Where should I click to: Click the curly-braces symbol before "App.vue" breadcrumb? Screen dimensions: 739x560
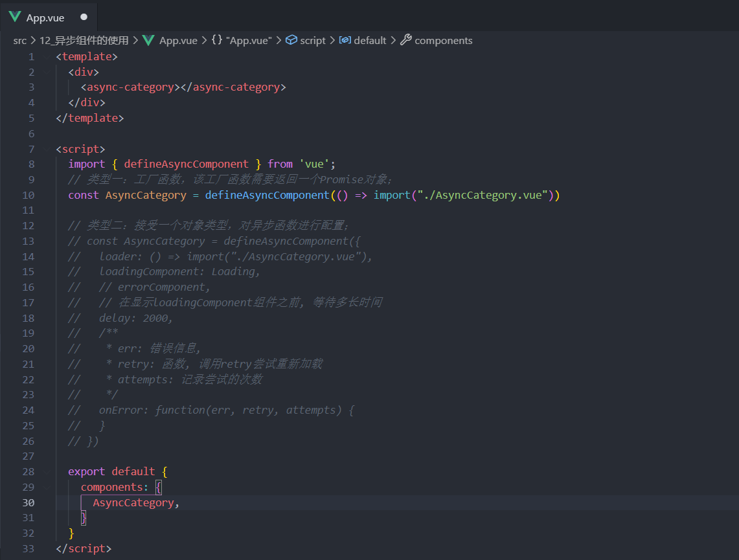[217, 40]
